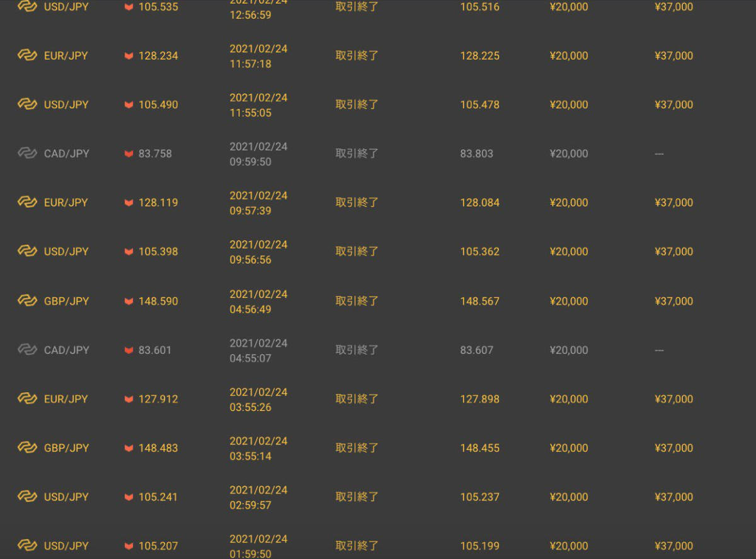Click the closing rate 128.084
The height and width of the screenshot is (559, 756).
[479, 203]
